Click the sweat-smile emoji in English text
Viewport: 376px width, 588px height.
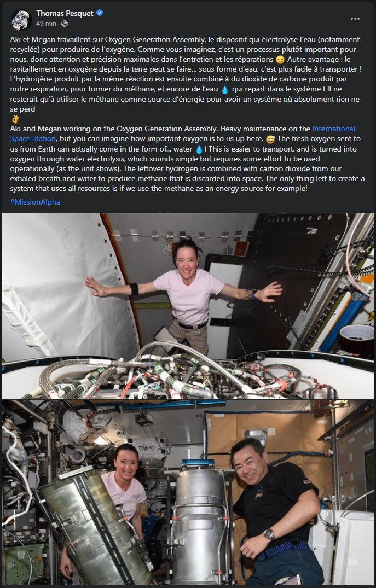point(270,139)
